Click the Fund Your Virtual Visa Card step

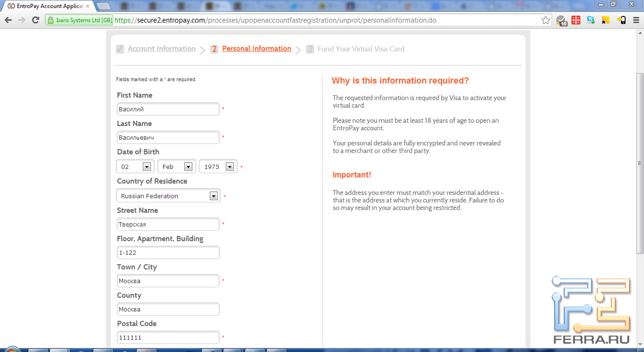click(x=361, y=49)
